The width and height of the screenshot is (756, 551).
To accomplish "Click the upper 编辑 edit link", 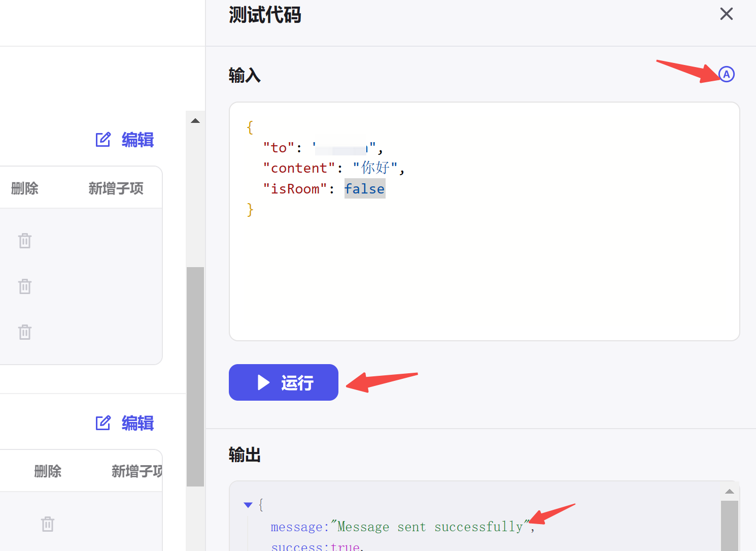I will coord(125,140).
